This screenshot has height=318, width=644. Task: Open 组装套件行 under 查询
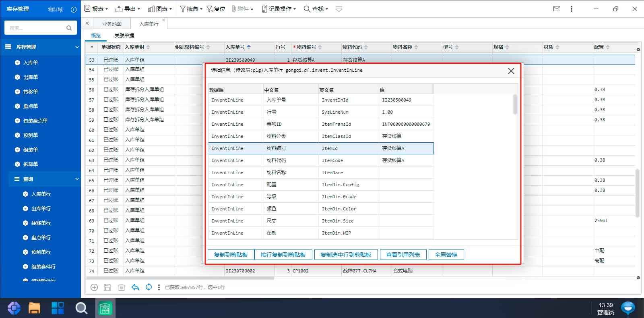(43, 266)
